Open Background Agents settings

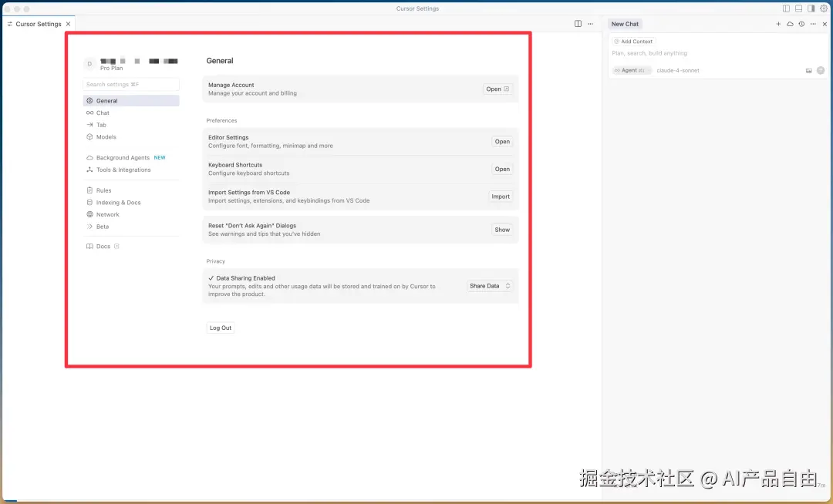(x=131, y=157)
